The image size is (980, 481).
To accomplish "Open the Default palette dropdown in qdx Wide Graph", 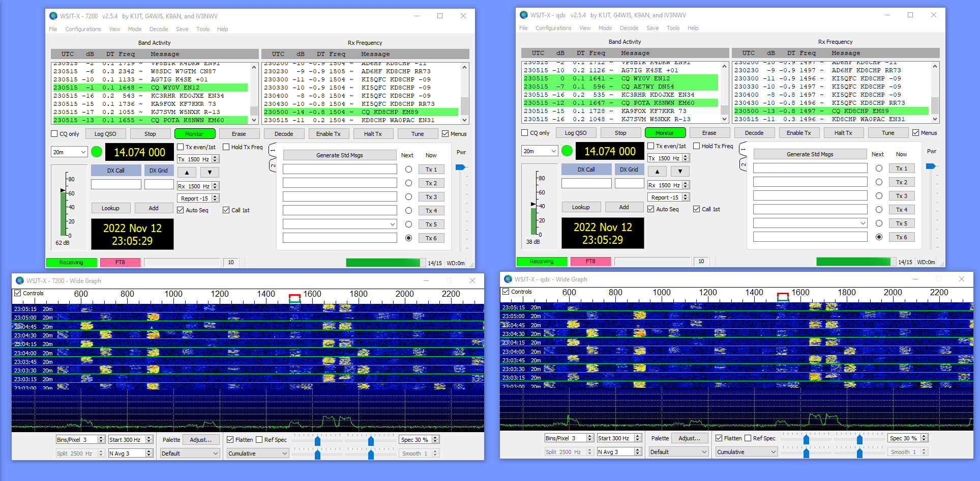I will 678,452.
